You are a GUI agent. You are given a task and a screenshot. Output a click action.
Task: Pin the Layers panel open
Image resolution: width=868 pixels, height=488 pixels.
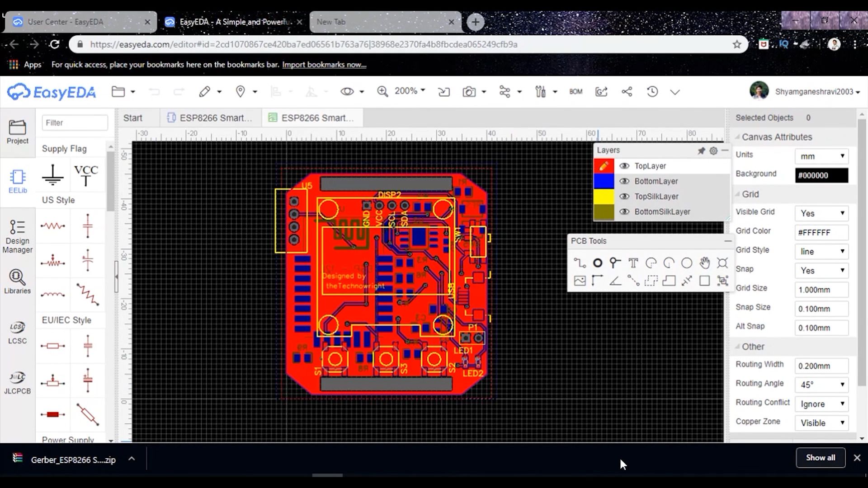click(x=702, y=150)
